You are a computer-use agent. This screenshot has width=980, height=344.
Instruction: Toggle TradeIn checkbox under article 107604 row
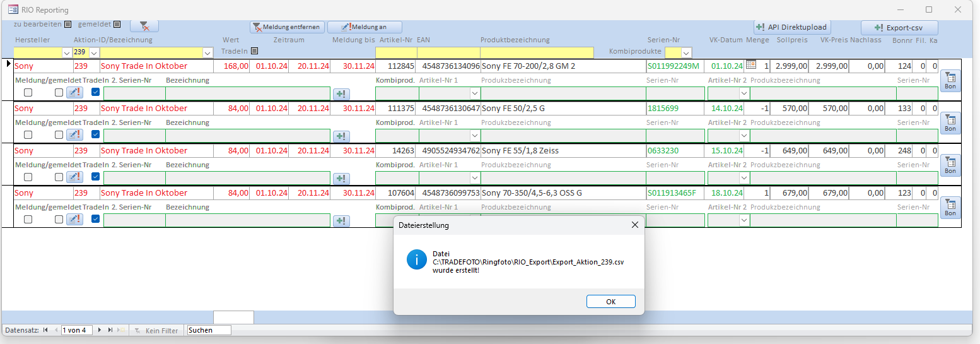click(96, 219)
